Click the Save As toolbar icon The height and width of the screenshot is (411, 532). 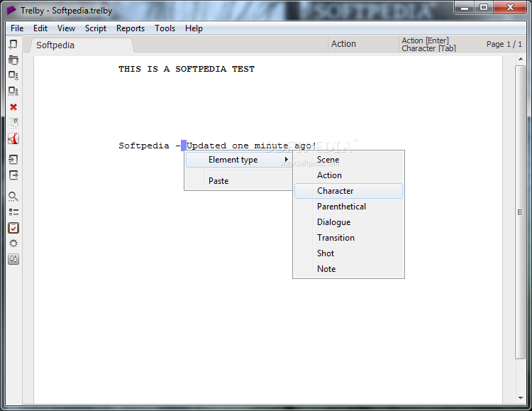13,91
